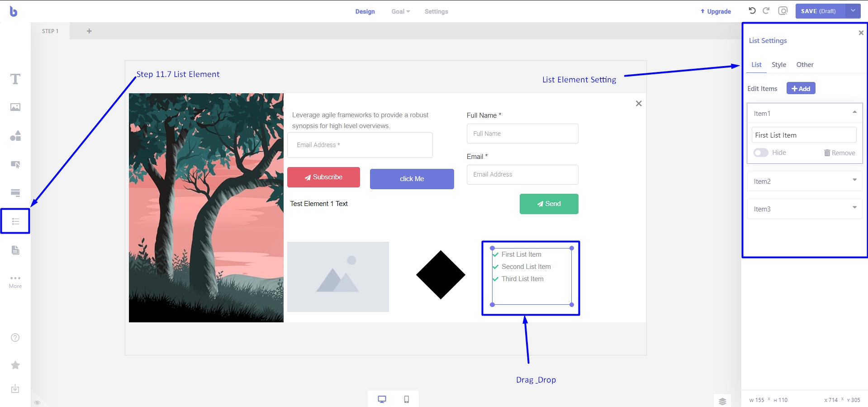
Task: Click the width value W 155
Action: coord(757,400)
